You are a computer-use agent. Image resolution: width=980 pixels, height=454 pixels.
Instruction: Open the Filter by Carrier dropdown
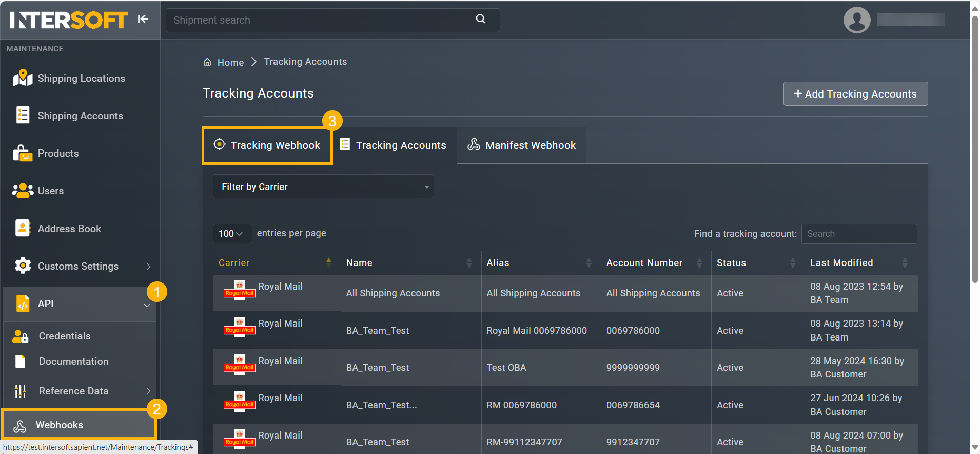click(x=323, y=186)
